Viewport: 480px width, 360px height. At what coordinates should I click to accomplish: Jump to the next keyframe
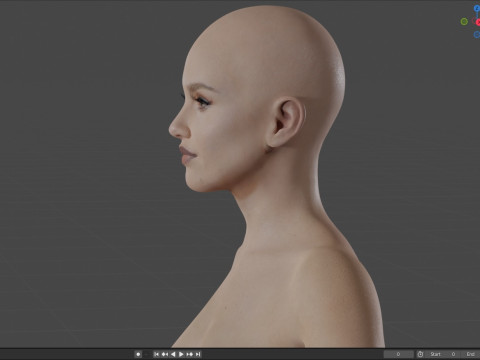189,354
